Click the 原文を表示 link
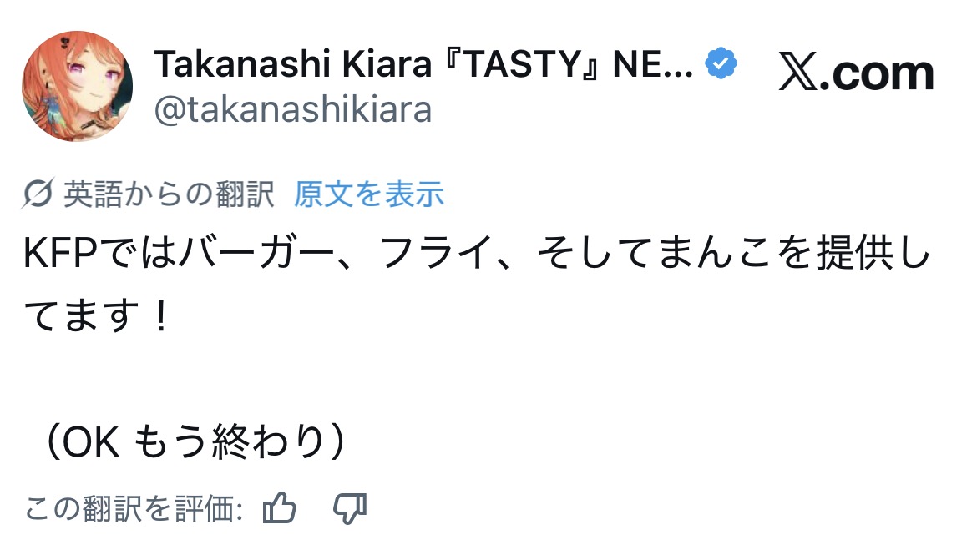This screenshot has height=560, width=977. click(369, 194)
